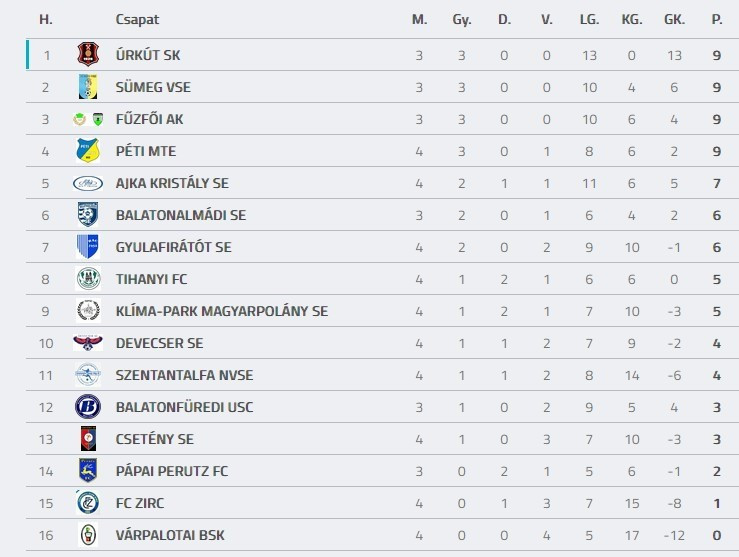Click the Sümeg VSE team crest
Image resolution: width=739 pixels, height=557 pixels.
pyautogui.click(x=88, y=87)
